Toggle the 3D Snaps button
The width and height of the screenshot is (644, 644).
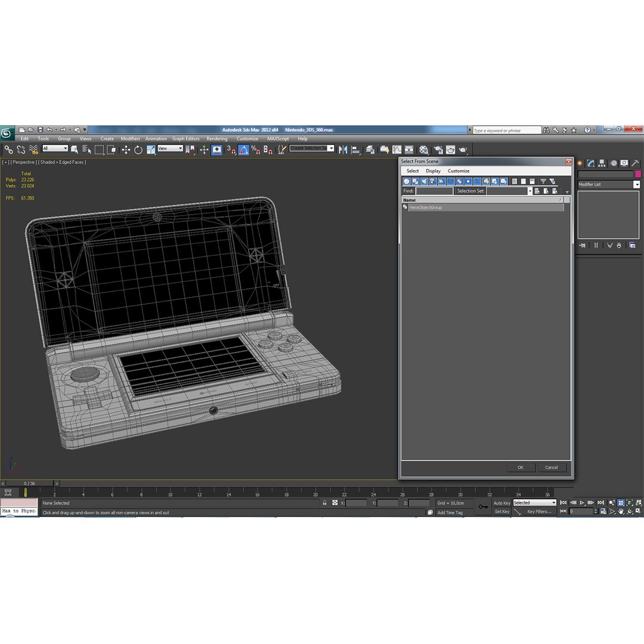coord(231,150)
